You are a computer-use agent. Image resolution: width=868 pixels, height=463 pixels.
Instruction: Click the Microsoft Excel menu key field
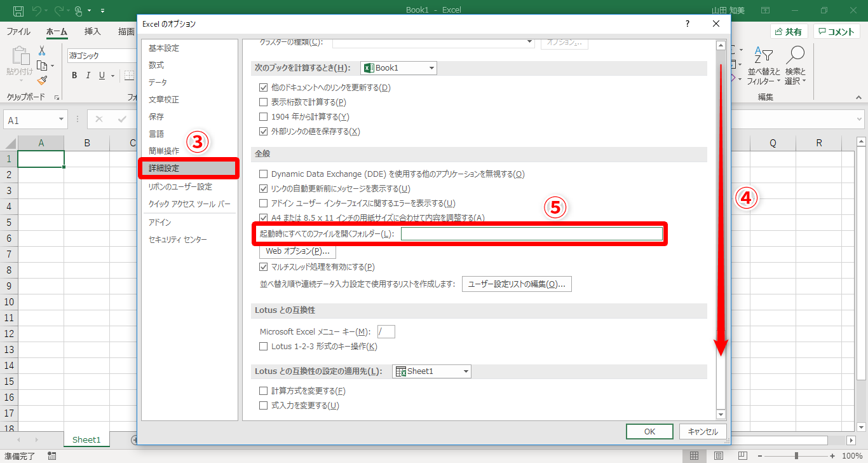[x=386, y=331]
